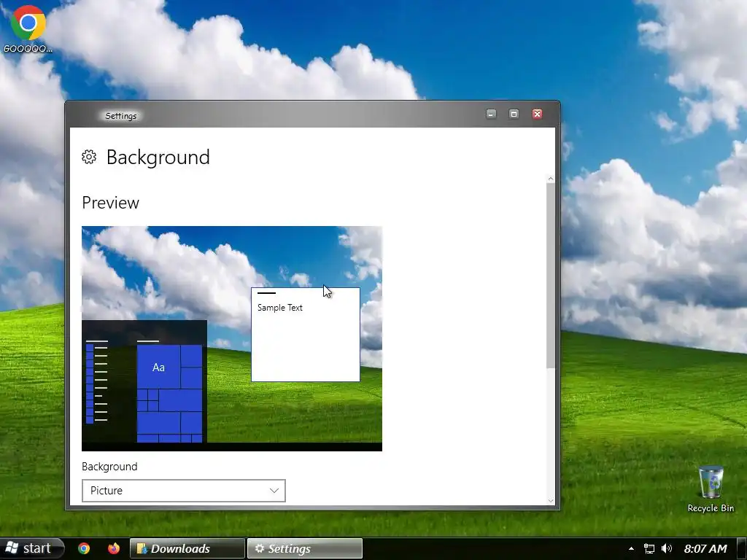Open the Background type Picture dropdown
Image resolution: width=747 pixels, height=560 pixels.
(x=183, y=491)
